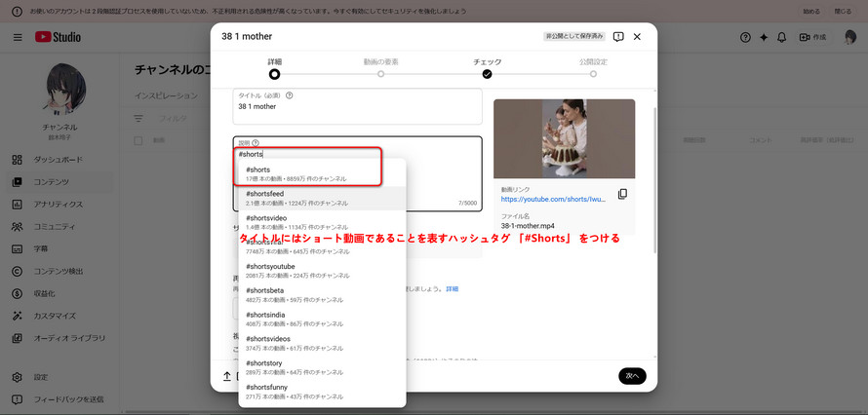The width and height of the screenshot is (868, 415).
Task: Open the help question-mark icon in header
Action: [x=745, y=37]
